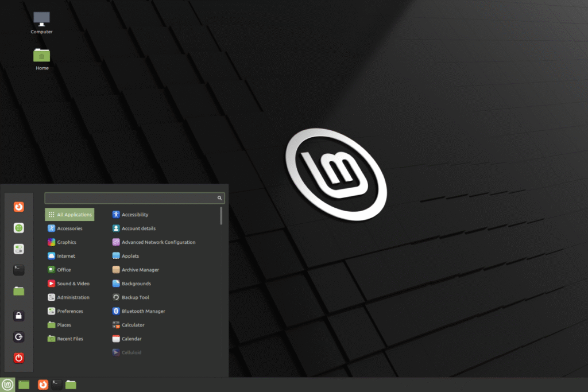This screenshot has width=588, height=392.
Task: Click the Log Out icon in sidebar
Action: 19,337
